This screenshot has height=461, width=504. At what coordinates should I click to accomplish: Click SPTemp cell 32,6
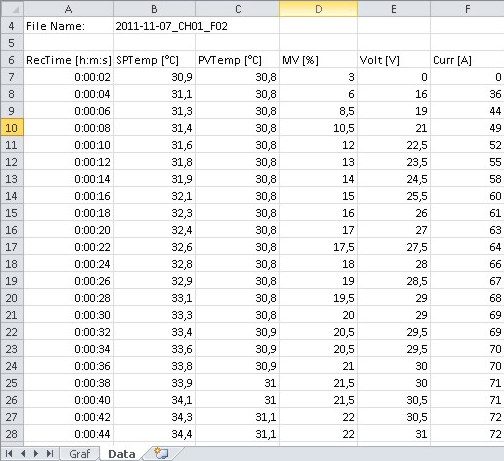point(154,247)
